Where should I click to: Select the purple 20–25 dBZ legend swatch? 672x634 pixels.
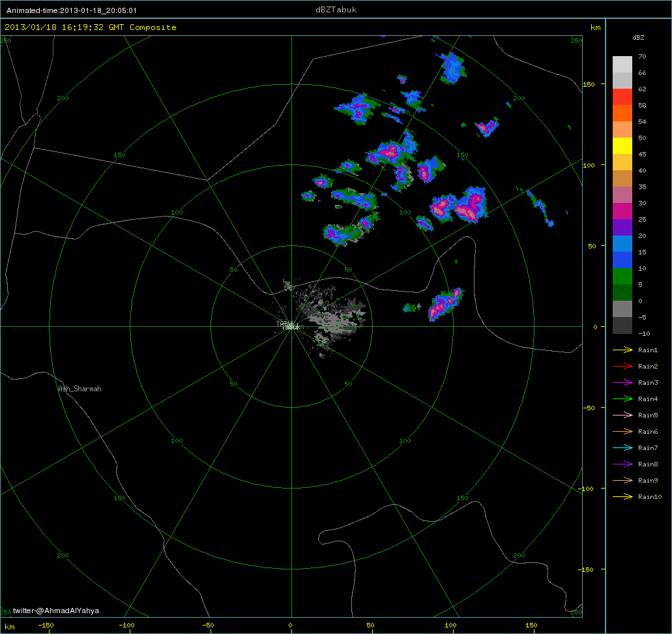(622, 228)
